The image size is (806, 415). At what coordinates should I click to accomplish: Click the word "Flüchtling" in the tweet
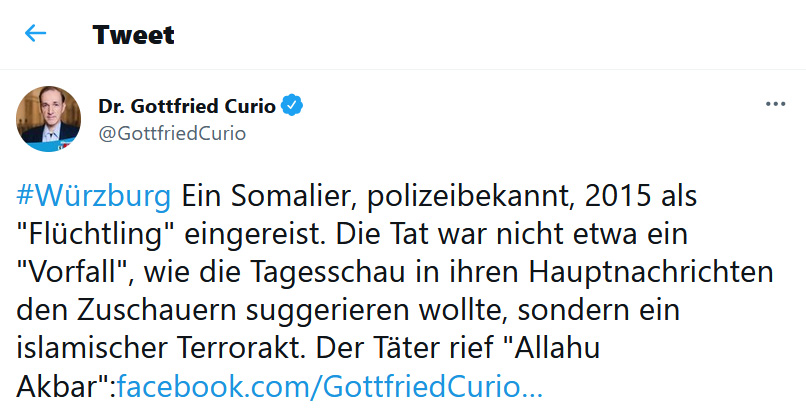[x=96, y=234]
